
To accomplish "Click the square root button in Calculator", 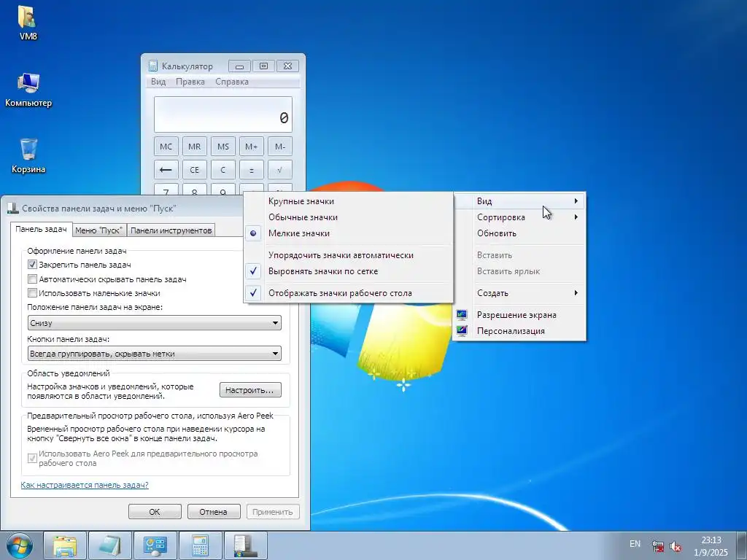I will pos(279,169).
